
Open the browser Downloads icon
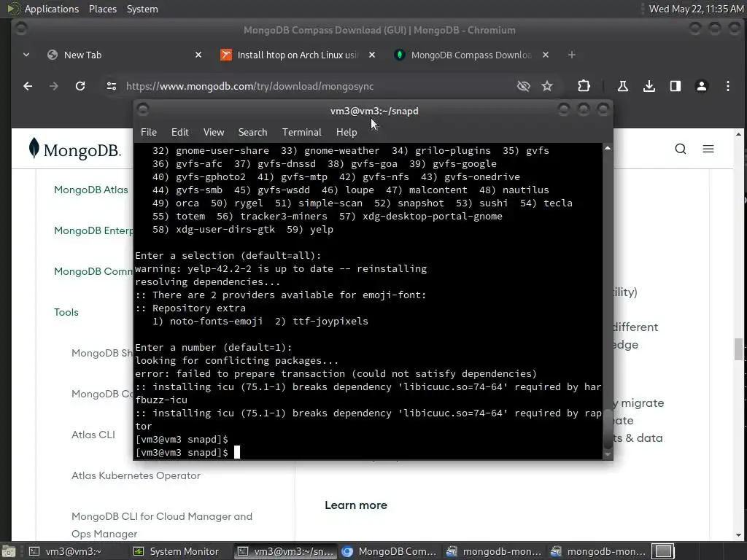coord(649,86)
